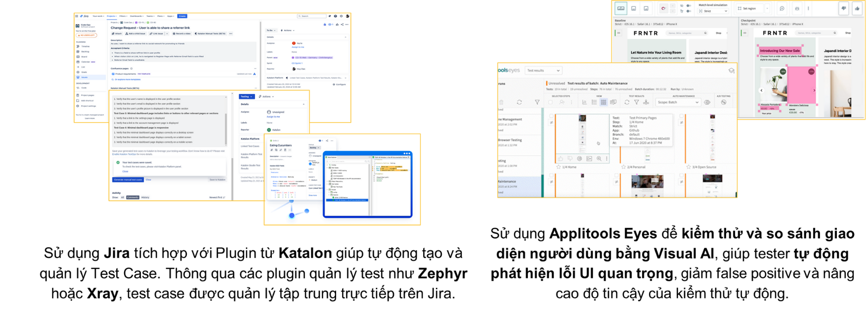This screenshot has width=868, height=311.
Task: Open the blue Testing status dropdown
Action: tap(247, 96)
